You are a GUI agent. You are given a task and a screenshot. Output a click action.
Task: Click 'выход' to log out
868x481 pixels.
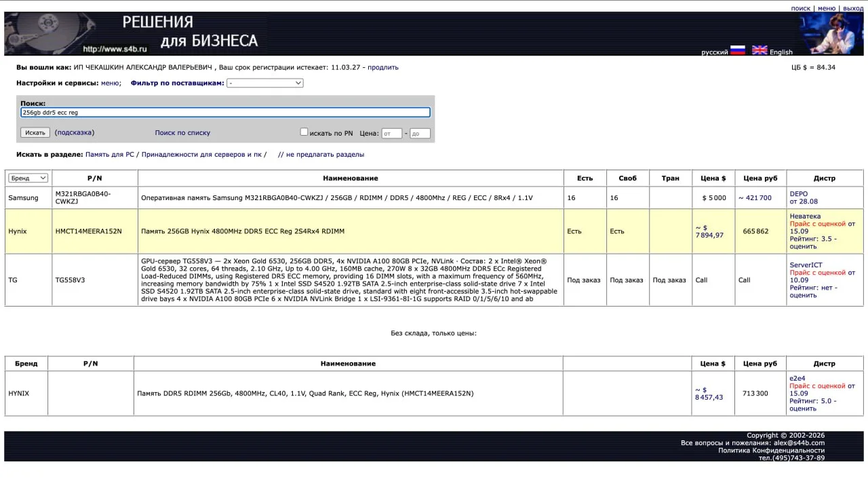pyautogui.click(x=853, y=8)
